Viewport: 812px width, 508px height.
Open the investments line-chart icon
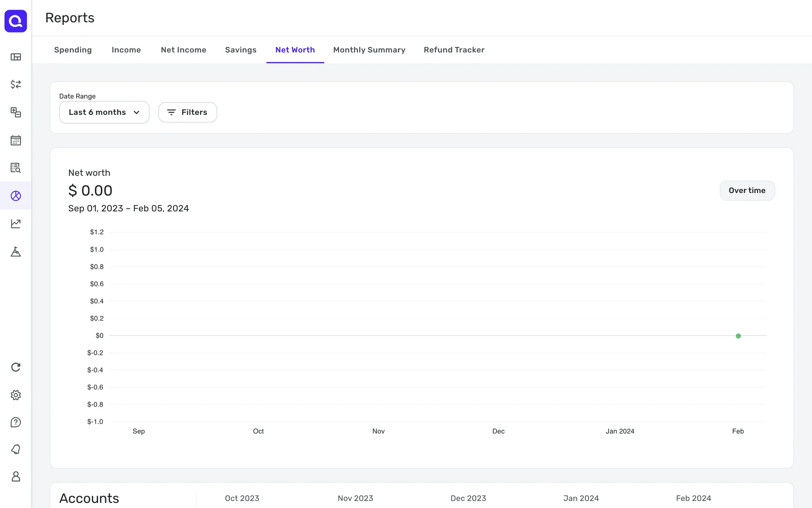[16, 224]
